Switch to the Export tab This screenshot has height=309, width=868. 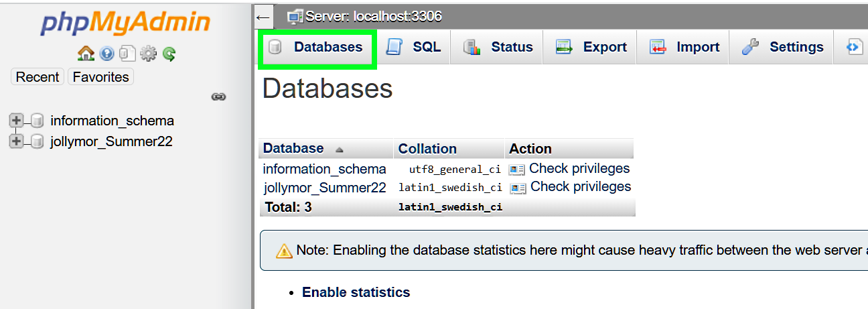point(591,47)
